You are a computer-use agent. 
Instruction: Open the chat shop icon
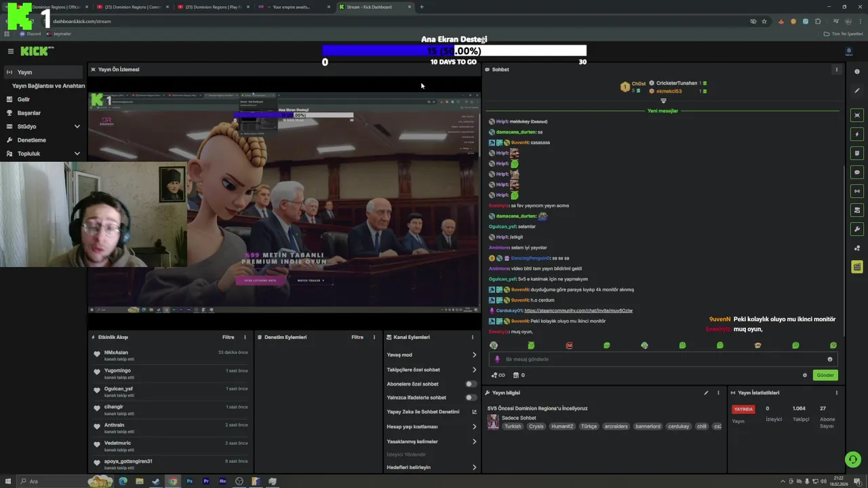click(519, 375)
